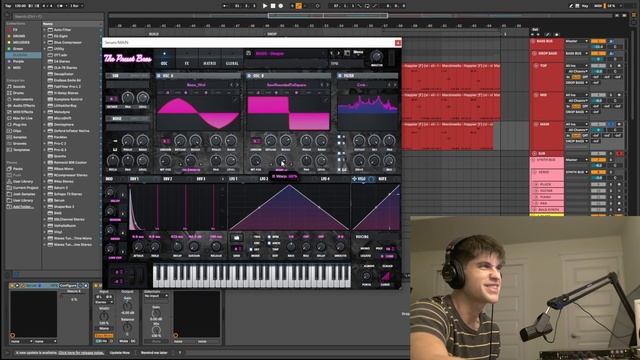Image resolution: width=640 pixels, height=360 pixels.
Task: Click the Serum Master volume knob
Action: click(376, 56)
